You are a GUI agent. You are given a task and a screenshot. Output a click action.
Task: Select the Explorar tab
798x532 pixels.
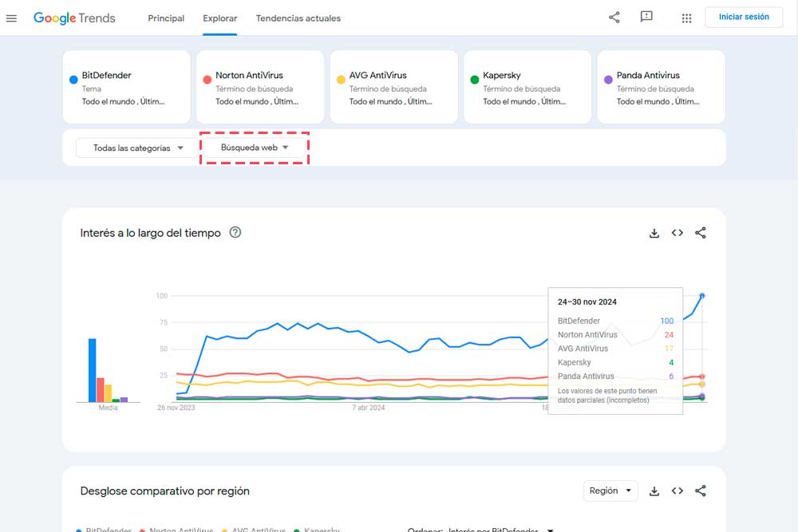click(220, 18)
